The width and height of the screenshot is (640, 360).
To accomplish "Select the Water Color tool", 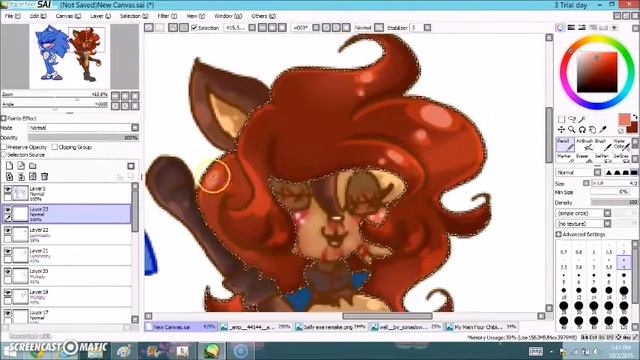I will click(x=621, y=144).
